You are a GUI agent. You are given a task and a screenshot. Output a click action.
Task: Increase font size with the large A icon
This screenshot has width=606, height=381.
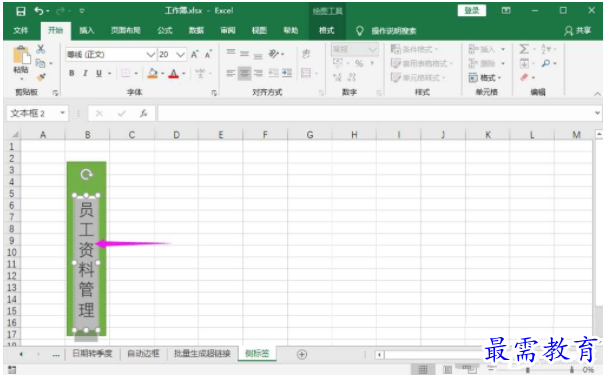(194, 54)
